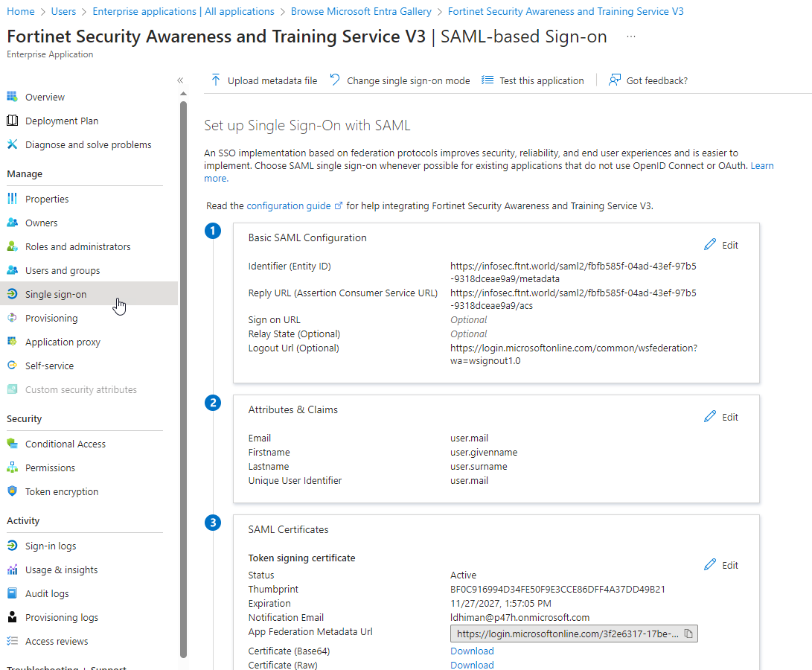Click the user.givenname claim value
Screen dimensions: 812x670
click(x=484, y=452)
